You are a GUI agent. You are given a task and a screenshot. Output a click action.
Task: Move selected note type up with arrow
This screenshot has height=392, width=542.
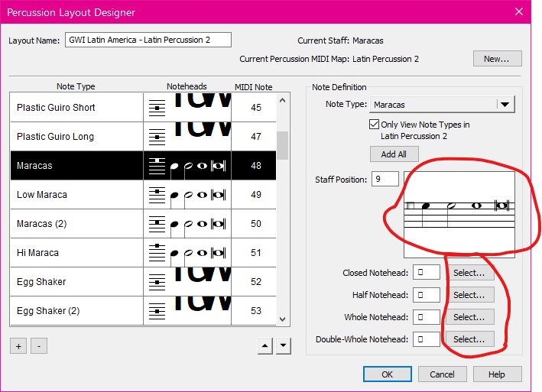[264, 345]
